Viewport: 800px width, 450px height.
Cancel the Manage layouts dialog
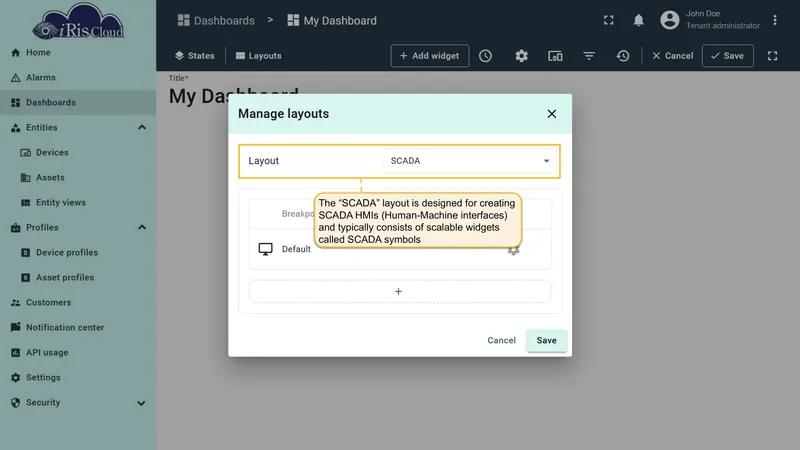click(x=501, y=340)
